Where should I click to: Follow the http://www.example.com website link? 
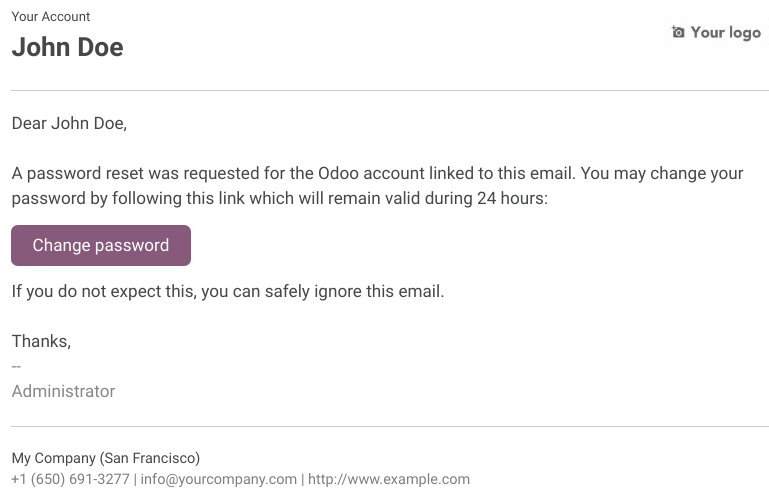389,479
